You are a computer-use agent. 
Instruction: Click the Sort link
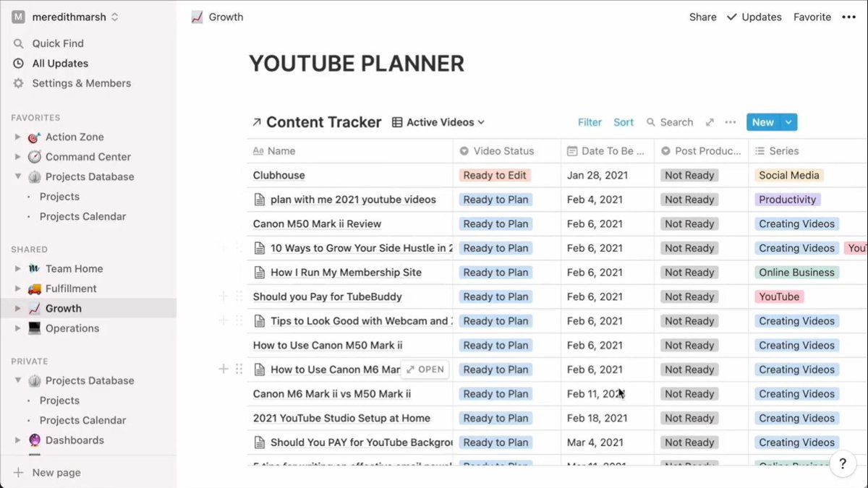point(624,122)
